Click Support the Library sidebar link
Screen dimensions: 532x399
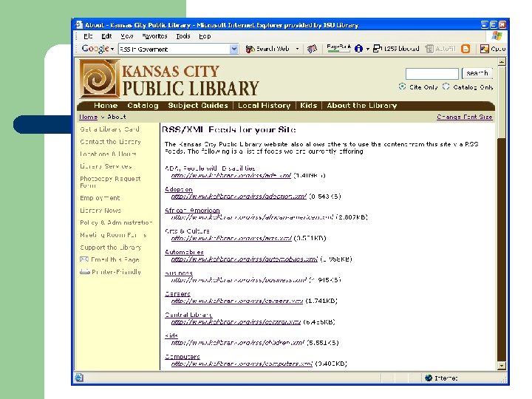coord(111,248)
